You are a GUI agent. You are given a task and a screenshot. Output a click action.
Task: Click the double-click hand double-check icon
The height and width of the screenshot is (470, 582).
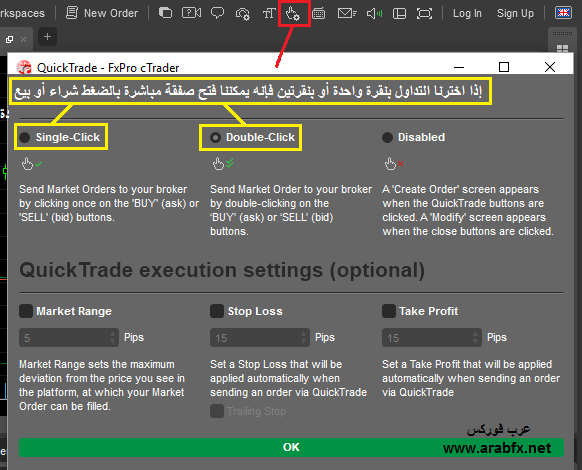223,163
